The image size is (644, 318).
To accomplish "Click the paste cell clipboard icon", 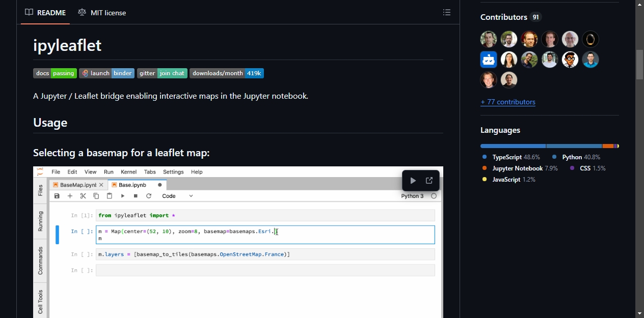I will pos(110,196).
